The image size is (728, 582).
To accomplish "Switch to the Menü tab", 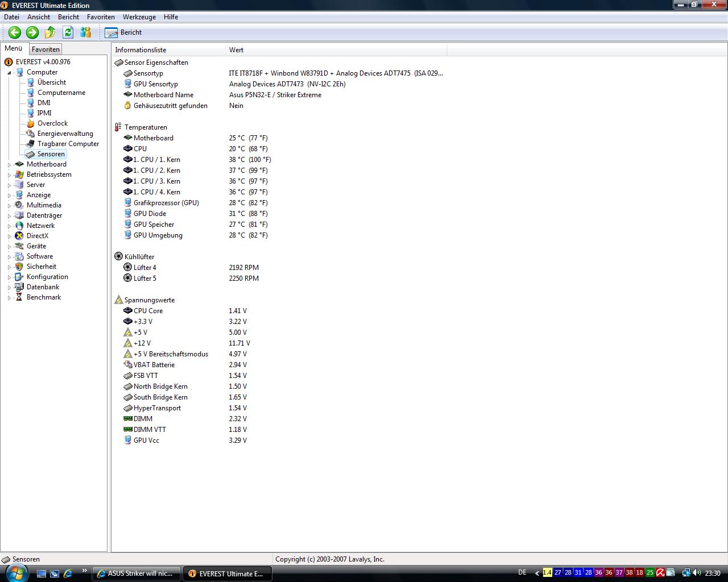I will point(14,49).
